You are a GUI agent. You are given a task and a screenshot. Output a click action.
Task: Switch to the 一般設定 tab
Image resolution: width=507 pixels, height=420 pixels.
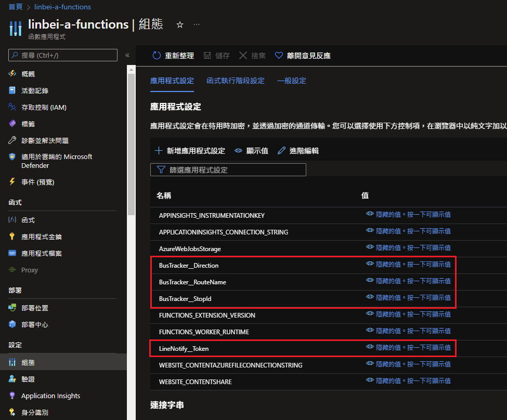coord(292,81)
